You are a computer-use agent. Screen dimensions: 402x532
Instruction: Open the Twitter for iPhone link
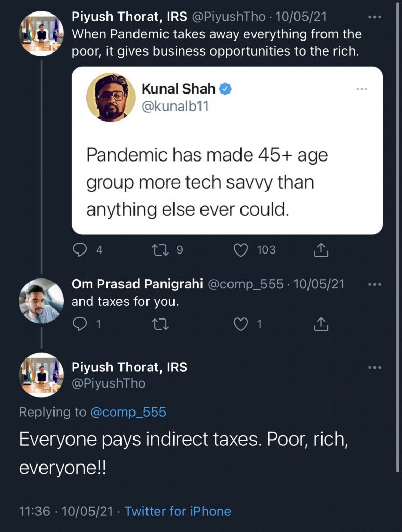[x=178, y=511]
